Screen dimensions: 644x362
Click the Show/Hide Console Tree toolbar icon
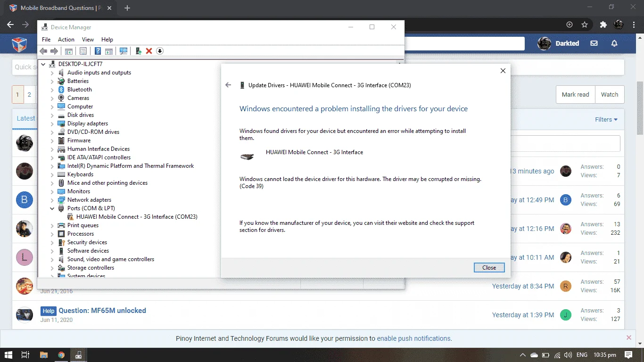[x=69, y=51]
